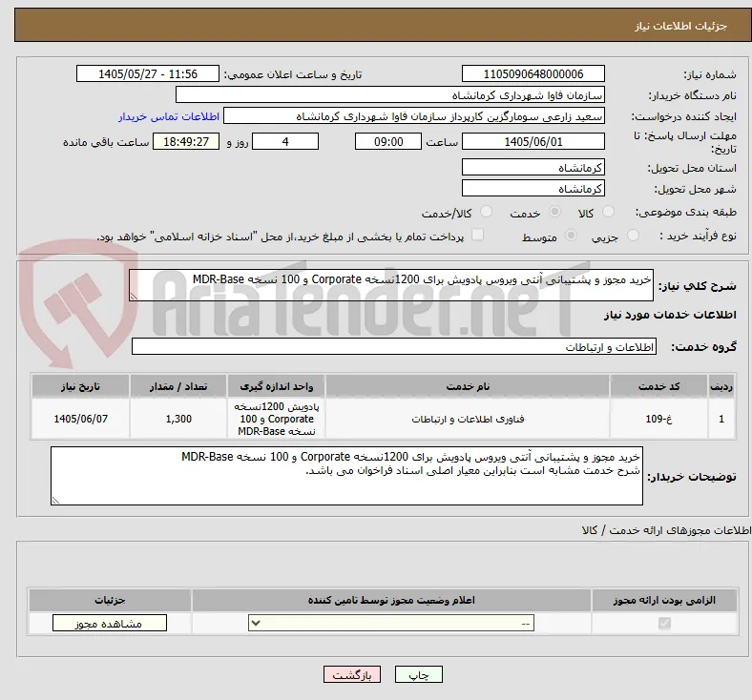Click the remaining days field 4
The height and width of the screenshot is (700, 752).
point(285,141)
